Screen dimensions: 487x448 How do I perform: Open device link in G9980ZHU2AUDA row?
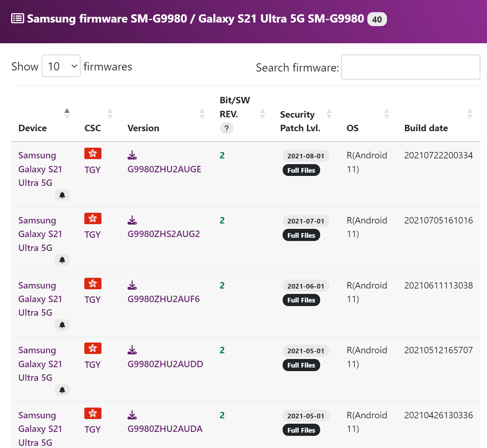pos(40,429)
